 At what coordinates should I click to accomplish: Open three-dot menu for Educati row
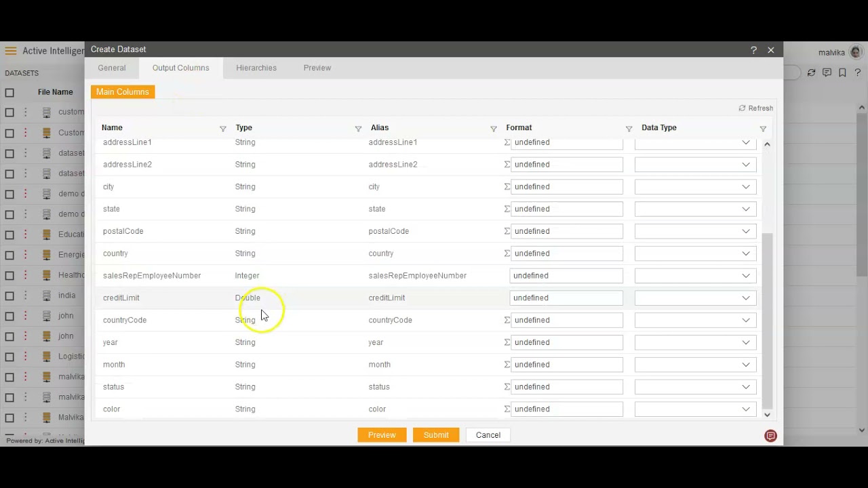(x=26, y=235)
